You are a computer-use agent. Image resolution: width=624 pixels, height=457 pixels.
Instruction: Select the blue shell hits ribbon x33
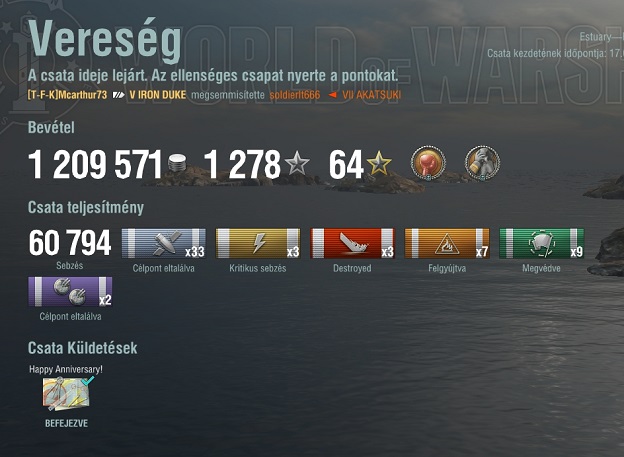(164, 243)
